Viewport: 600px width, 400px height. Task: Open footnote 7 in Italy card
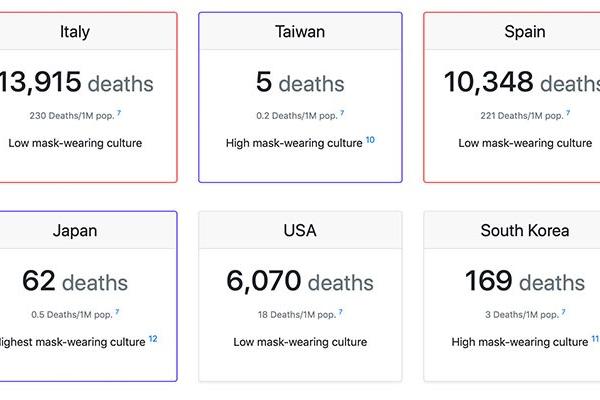pos(119,113)
